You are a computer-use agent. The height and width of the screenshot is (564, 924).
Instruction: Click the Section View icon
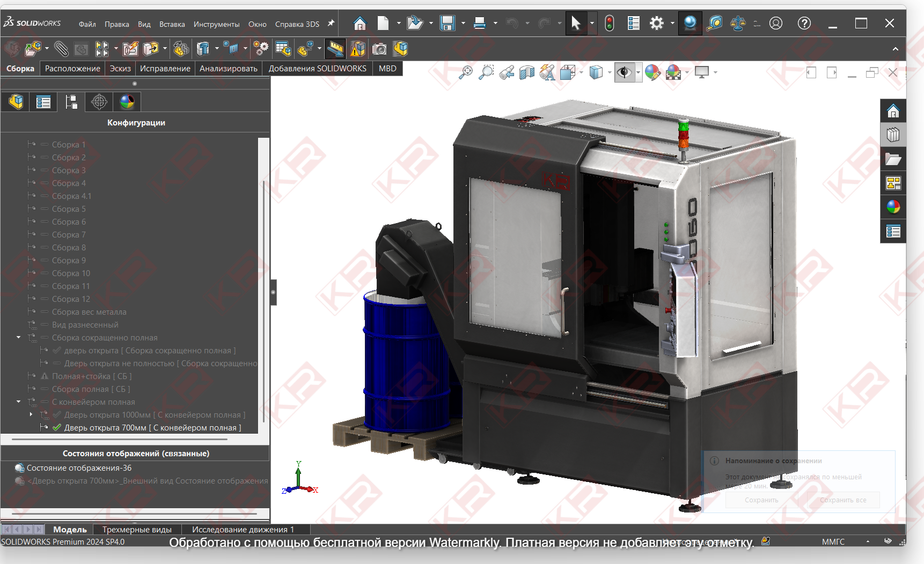tap(527, 72)
